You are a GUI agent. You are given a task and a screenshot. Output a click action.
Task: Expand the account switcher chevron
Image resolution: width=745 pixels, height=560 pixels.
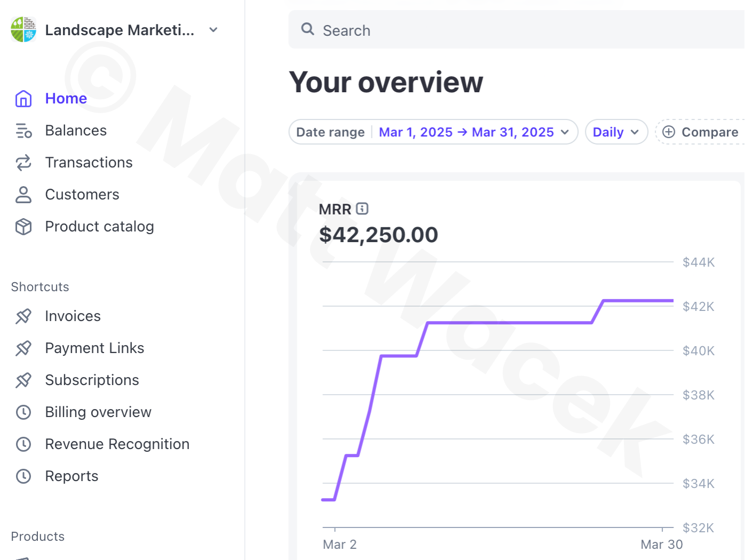[x=213, y=30]
